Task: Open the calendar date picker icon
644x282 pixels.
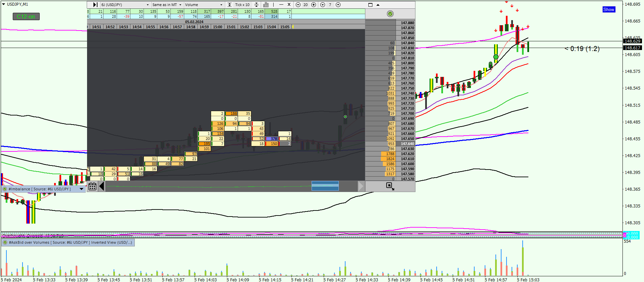Action: (x=92, y=186)
